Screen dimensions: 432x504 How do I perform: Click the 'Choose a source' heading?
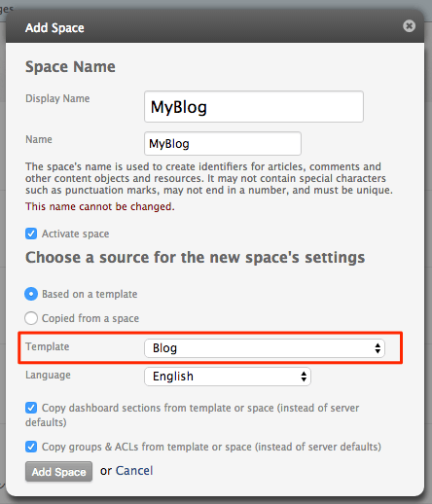(x=196, y=258)
